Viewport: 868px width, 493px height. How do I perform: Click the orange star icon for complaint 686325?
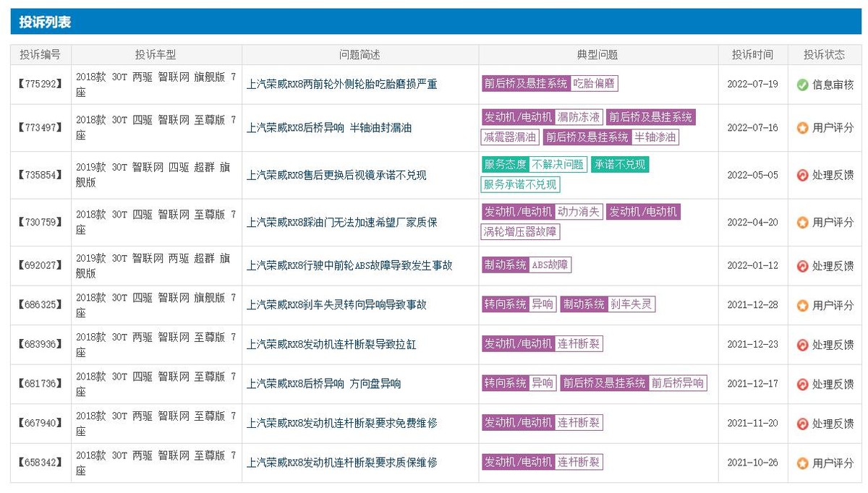tap(802, 306)
